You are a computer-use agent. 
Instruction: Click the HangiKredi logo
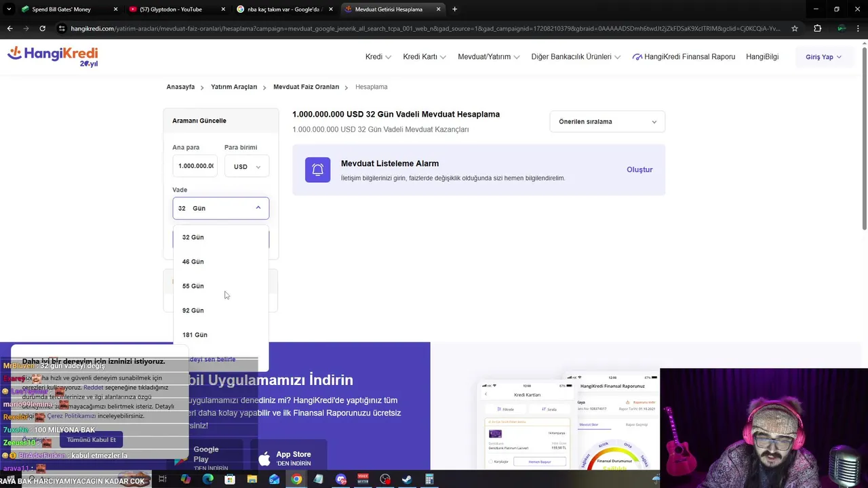coord(53,56)
